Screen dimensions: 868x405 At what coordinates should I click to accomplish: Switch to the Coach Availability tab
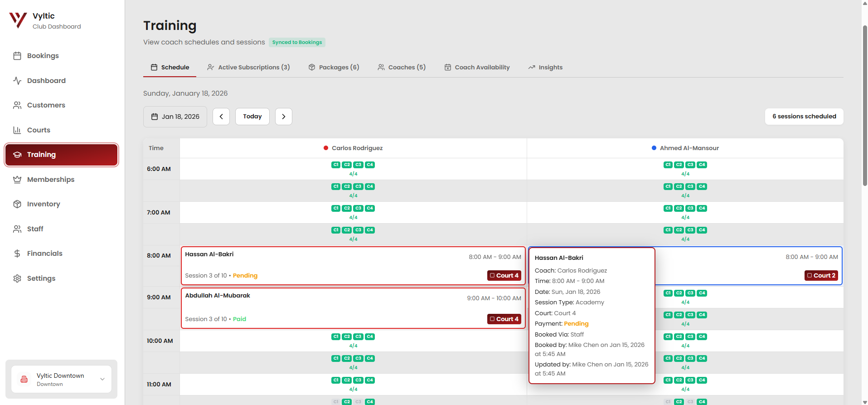pyautogui.click(x=477, y=68)
